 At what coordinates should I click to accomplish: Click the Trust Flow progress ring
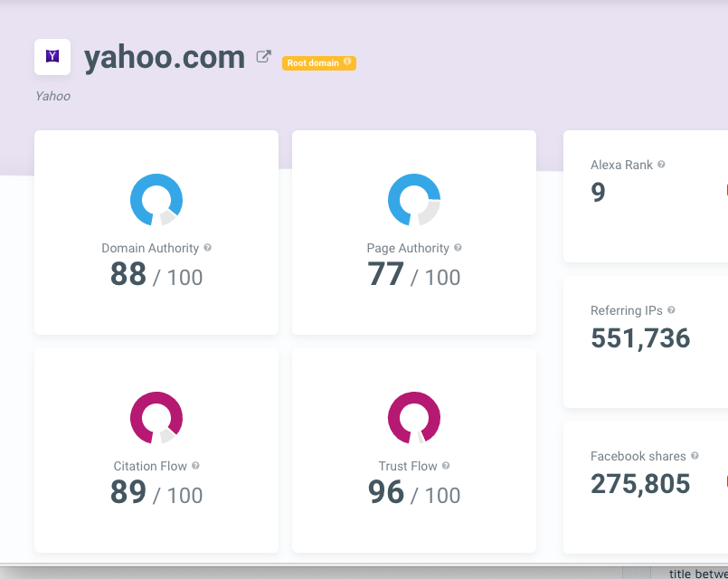pyautogui.click(x=413, y=417)
